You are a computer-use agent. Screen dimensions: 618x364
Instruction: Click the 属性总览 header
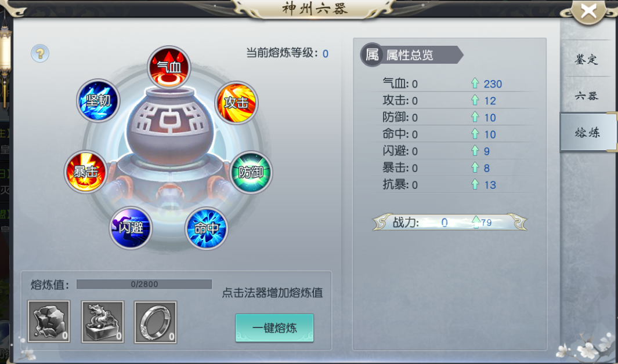tap(411, 54)
